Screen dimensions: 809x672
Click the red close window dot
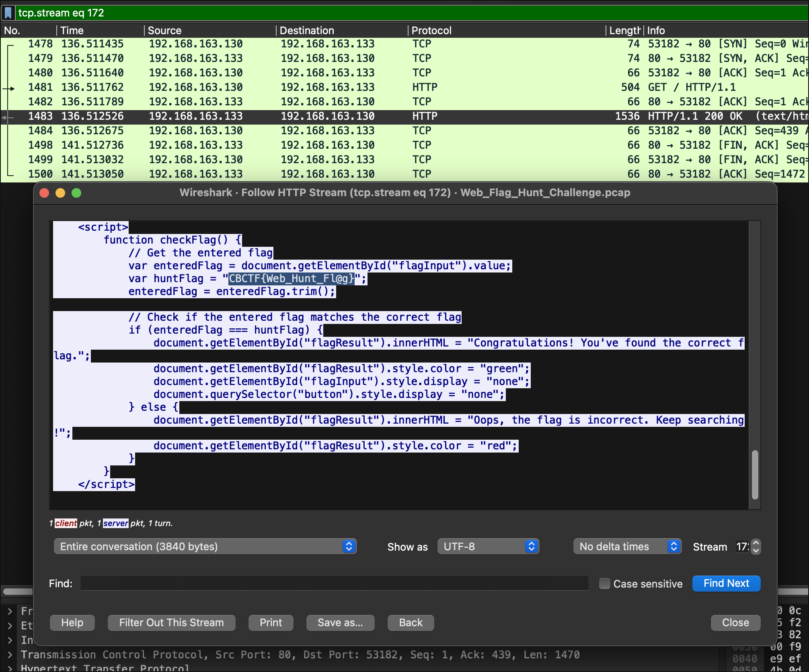pyautogui.click(x=45, y=193)
